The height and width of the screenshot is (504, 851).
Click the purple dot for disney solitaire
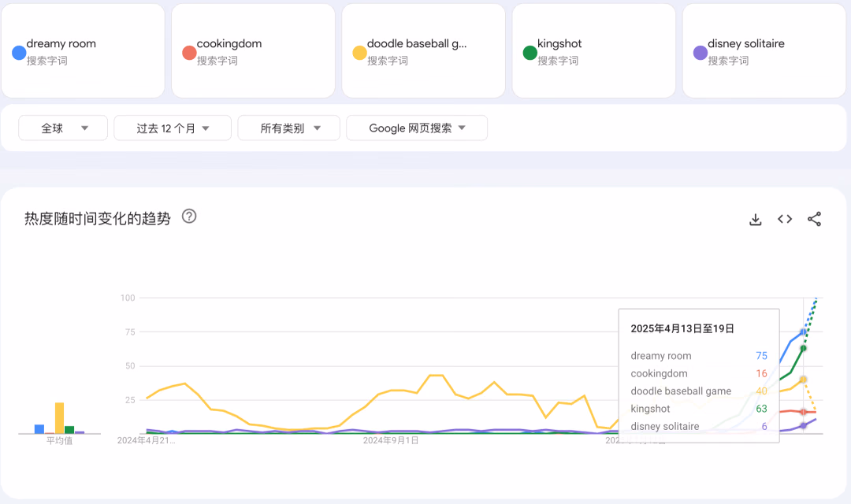[700, 53]
